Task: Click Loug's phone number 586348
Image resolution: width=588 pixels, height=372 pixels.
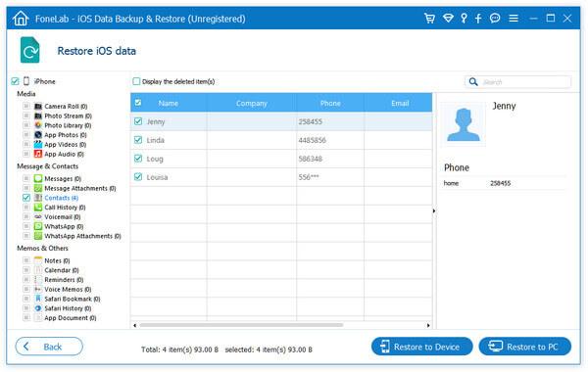Action: 311,159
